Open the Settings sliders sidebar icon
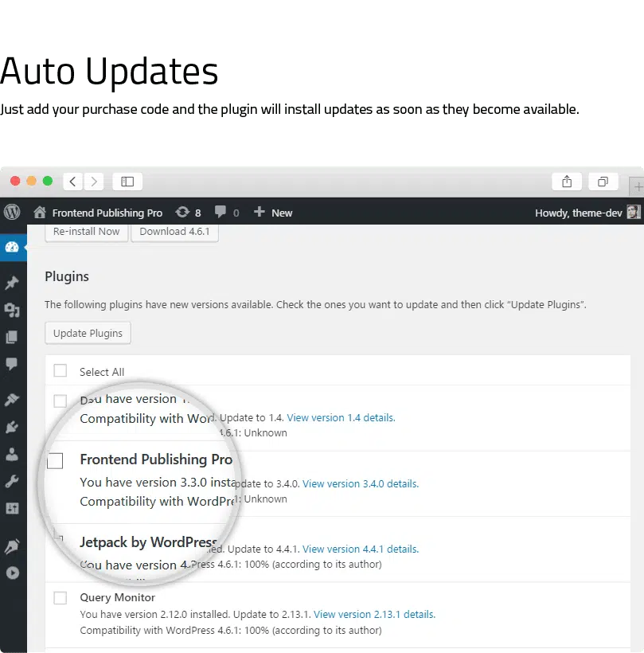 12,508
